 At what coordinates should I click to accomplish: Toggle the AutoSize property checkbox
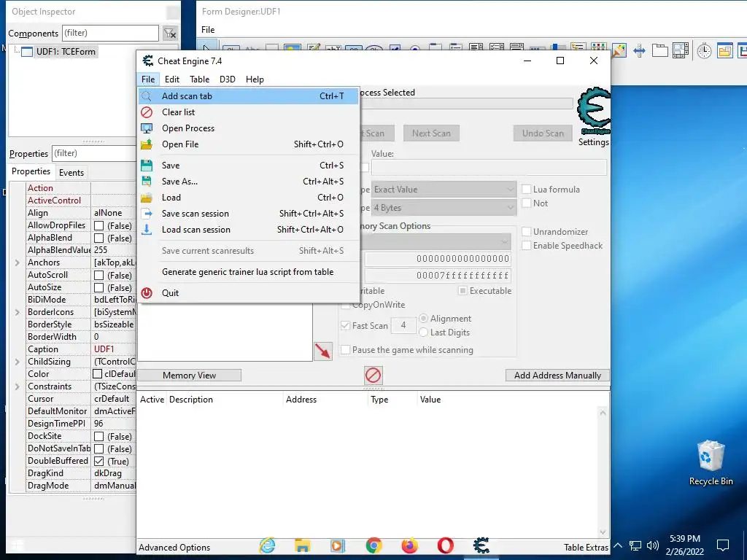[x=99, y=287]
